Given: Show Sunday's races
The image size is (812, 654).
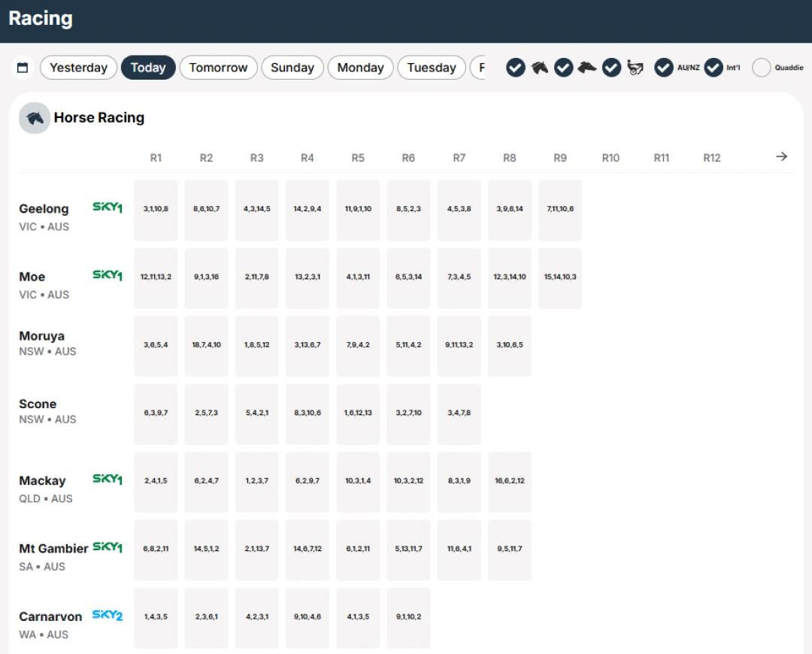Looking at the screenshot, I should (x=292, y=68).
